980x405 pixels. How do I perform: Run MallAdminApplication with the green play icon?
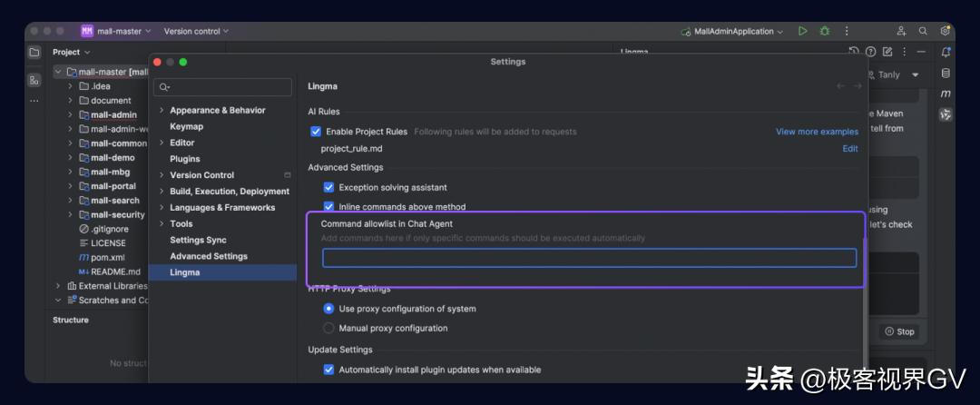point(802,31)
